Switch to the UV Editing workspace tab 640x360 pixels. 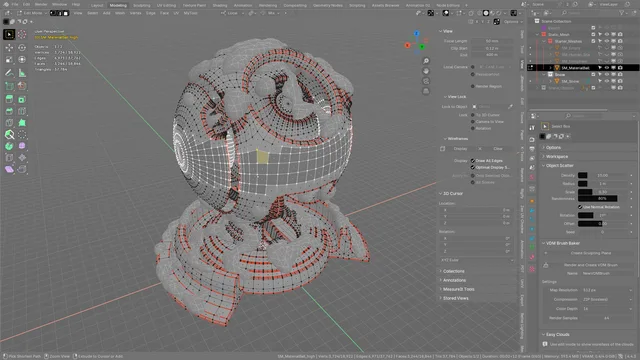(166, 5)
